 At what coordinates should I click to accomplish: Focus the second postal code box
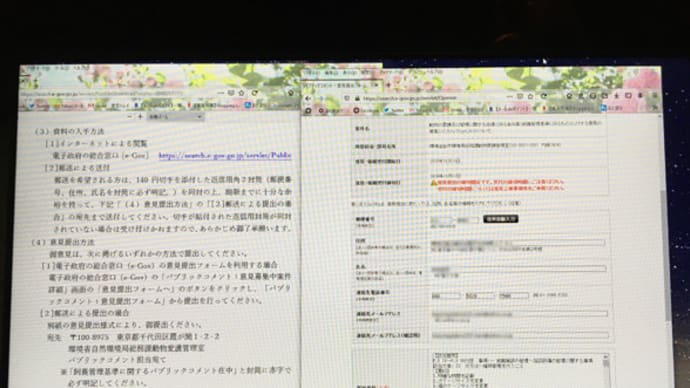(x=468, y=220)
